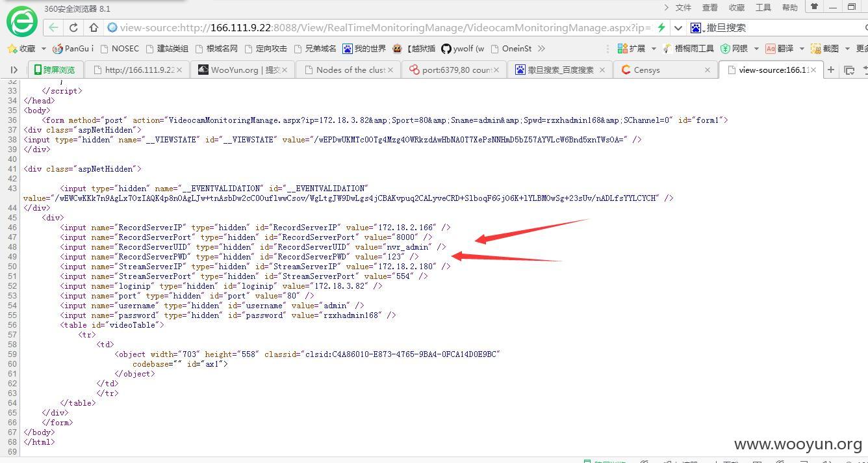Open 帮助 menu

(x=790, y=8)
